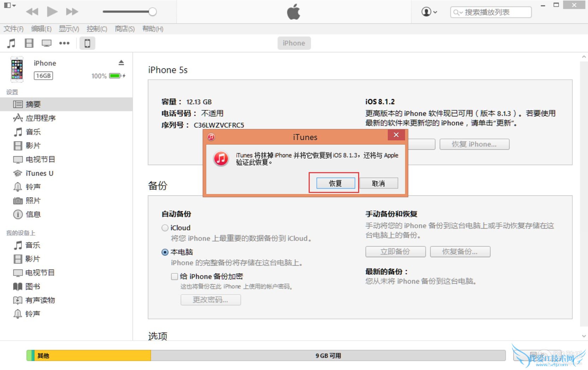Open the 文件(F) menu
Viewport: 588px width, 370px height.
[x=13, y=29]
